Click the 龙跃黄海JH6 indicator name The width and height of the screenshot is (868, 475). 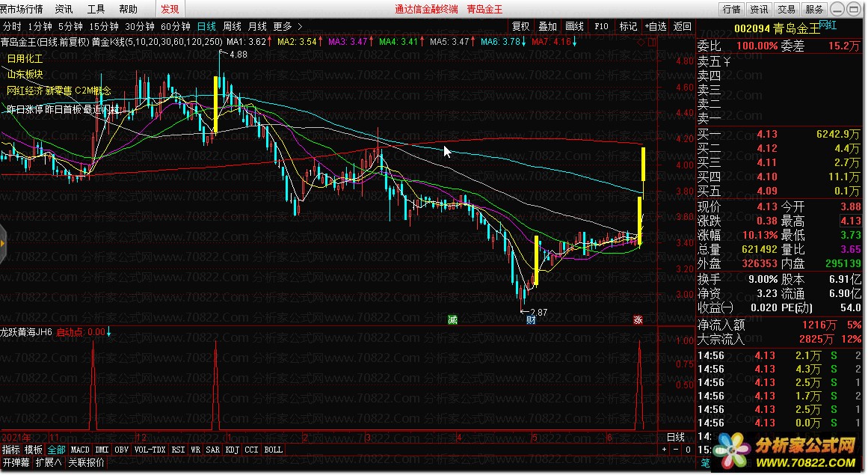pyautogui.click(x=26, y=331)
